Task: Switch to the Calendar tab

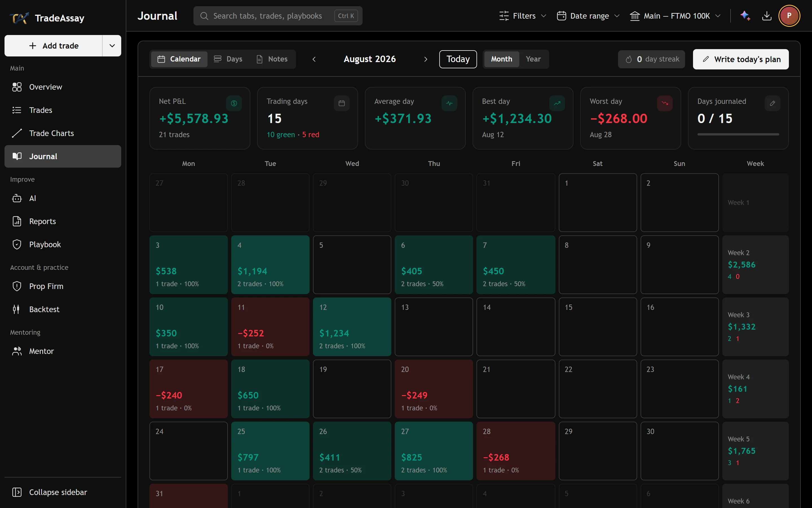Action: tap(179, 59)
